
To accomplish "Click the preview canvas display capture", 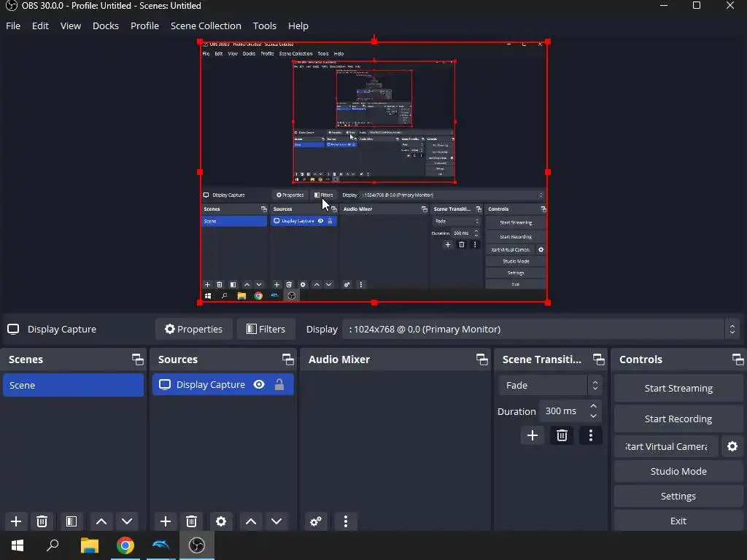I will tap(374, 172).
